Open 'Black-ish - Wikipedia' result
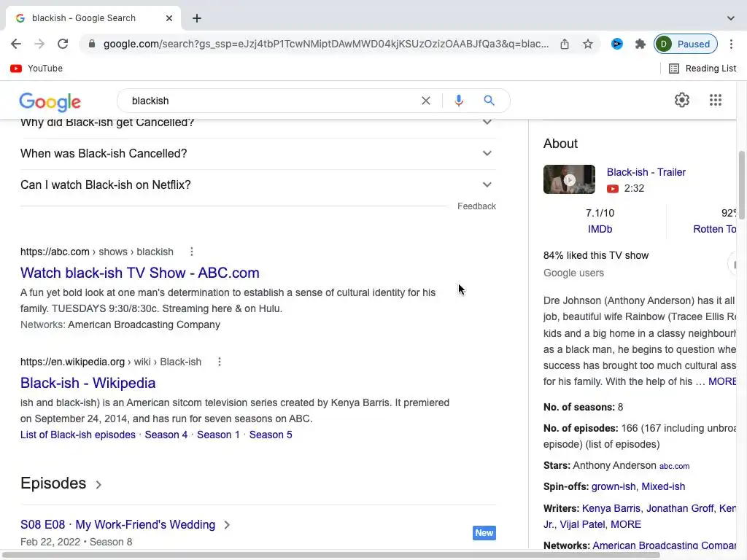The image size is (747, 560). coord(88,383)
